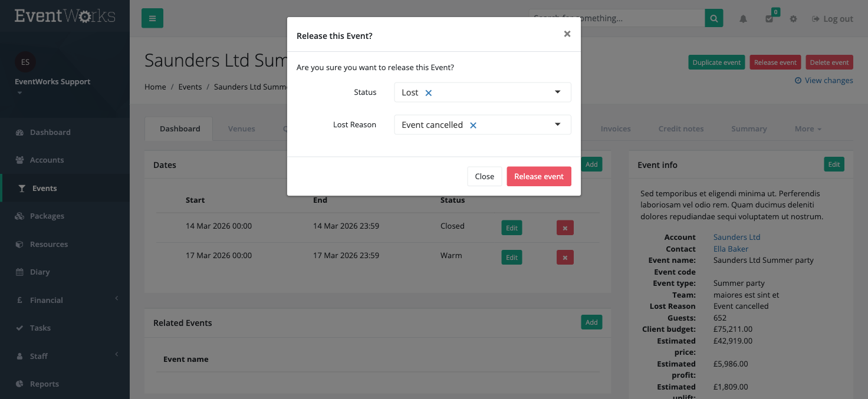Clear the Lost status selection
This screenshot has width=868, height=399.
[429, 93]
